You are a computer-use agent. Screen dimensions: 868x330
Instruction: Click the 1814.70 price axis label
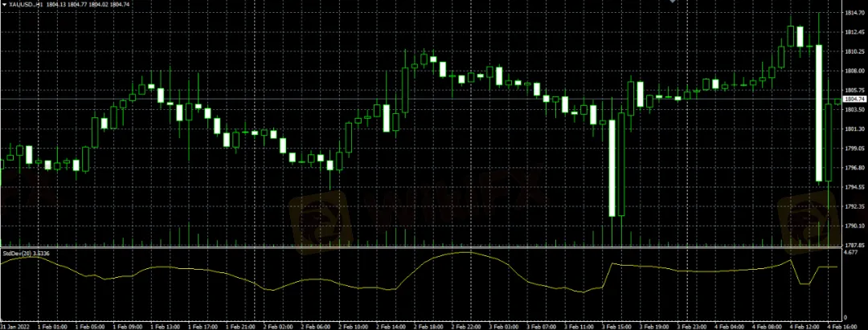(854, 14)
